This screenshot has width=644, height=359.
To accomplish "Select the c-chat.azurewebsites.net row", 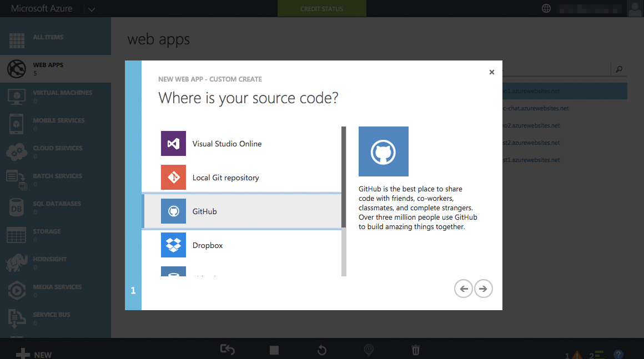I will [565, 108].
